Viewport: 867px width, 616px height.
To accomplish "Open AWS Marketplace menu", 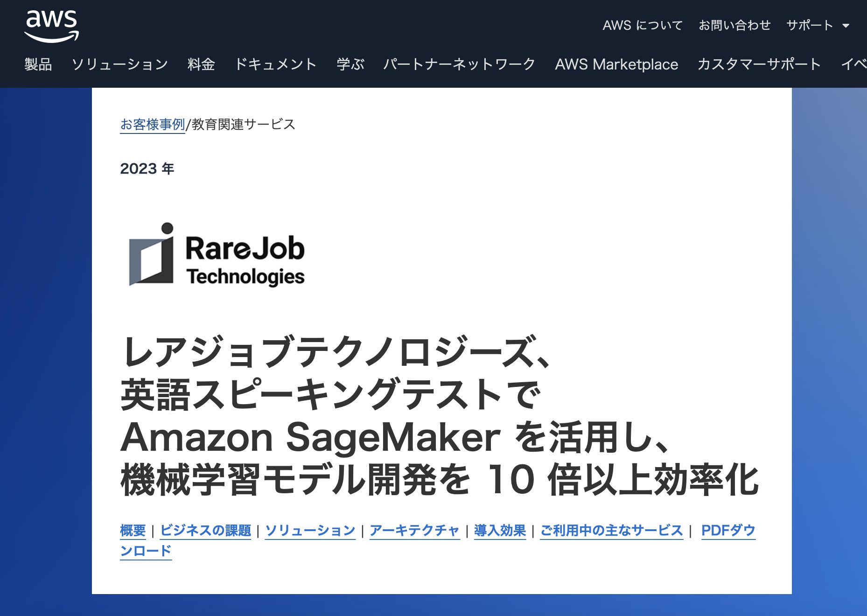I will (616, 64).
